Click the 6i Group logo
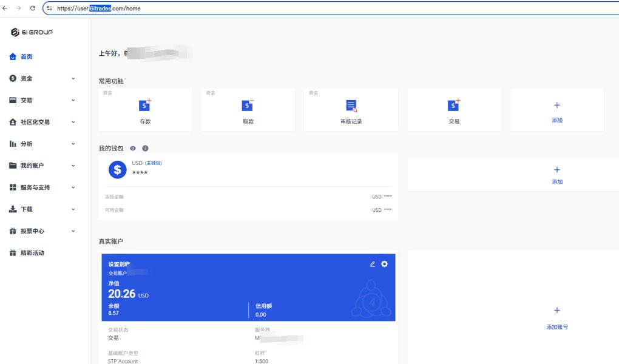Viewport: 619px width, 364px height. [x=32, y=32]
